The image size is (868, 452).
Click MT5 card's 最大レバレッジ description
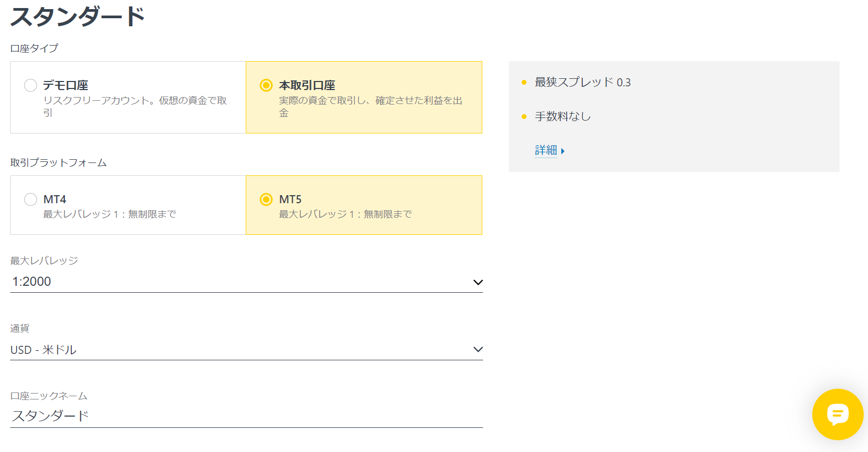pyautogui.click(x=345, y=214)
